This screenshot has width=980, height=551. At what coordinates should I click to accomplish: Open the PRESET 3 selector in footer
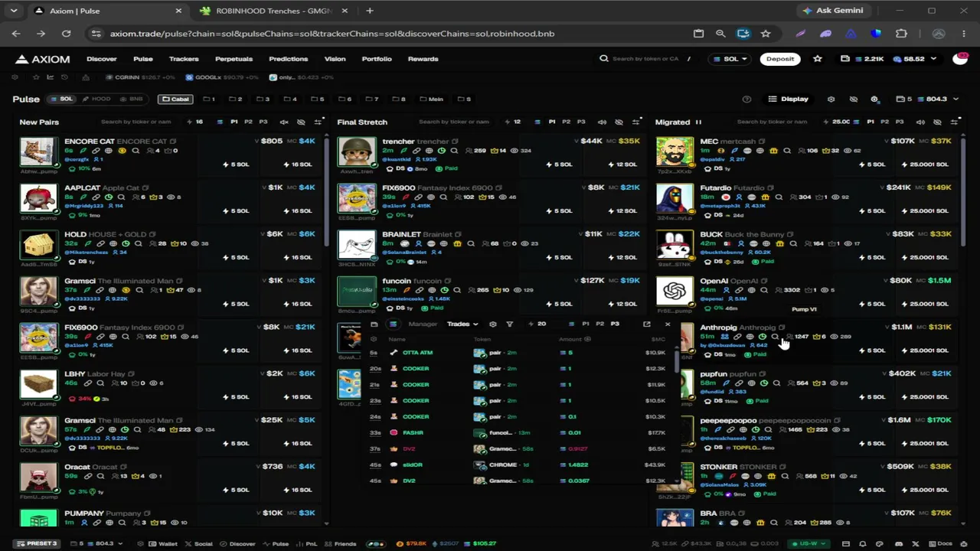point(36,544)
